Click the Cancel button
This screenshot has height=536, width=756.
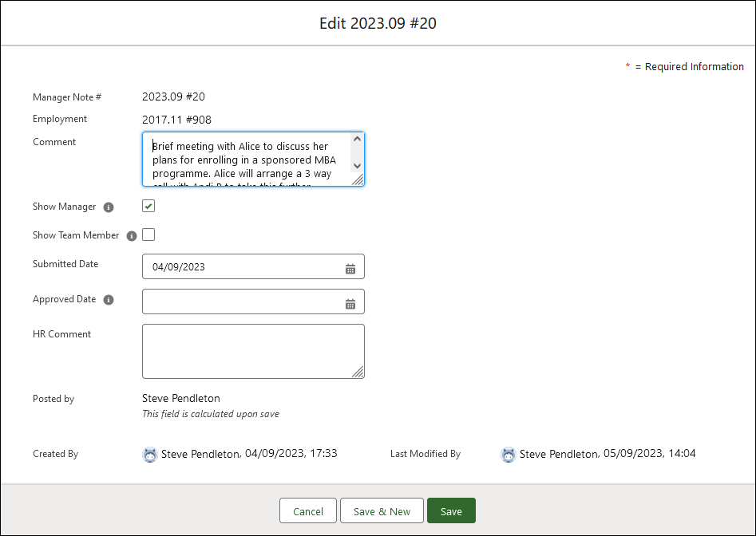click(x=308, y=511)
